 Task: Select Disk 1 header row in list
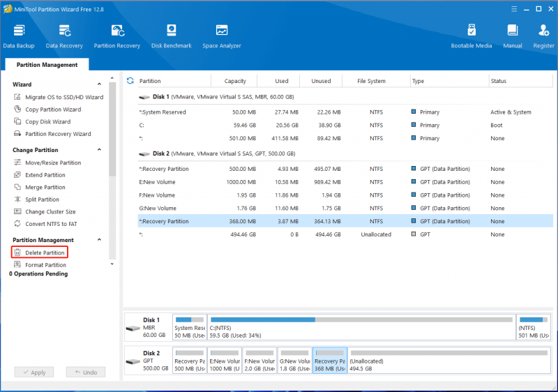pos(345,97)
